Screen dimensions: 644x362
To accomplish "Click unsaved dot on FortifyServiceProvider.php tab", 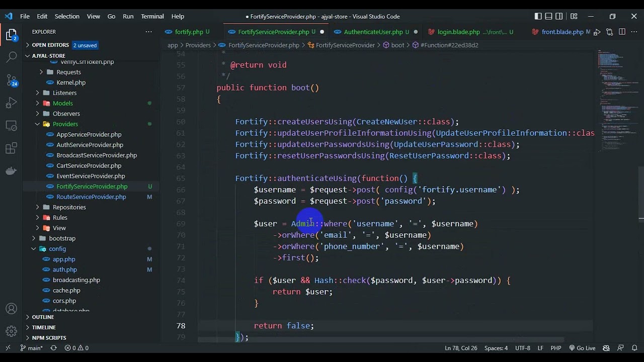I will click(322, 32).
